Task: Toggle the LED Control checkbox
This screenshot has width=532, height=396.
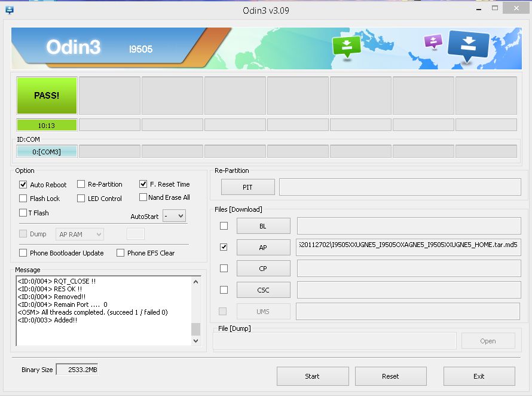Action: point(81,199)
